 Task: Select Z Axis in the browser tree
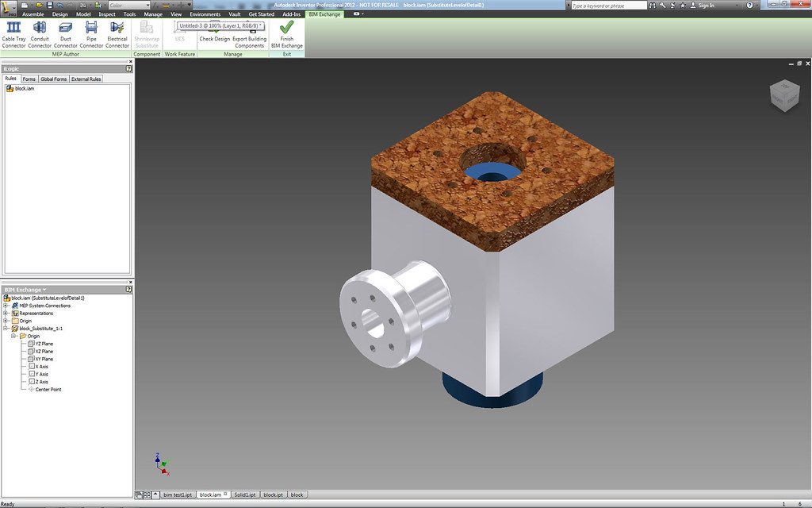pos(38,382)
